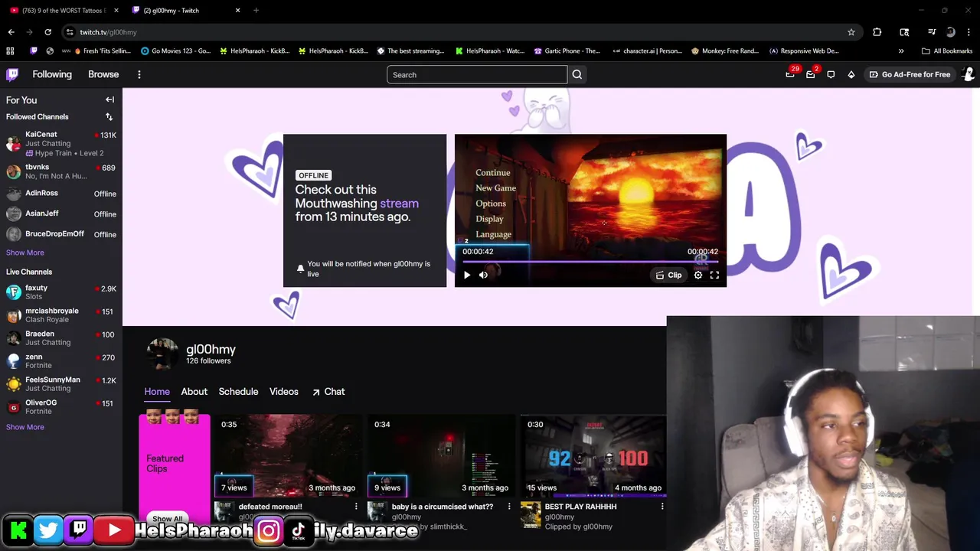Bookmark this page with the star icon
Viewport: 980px width, 551px height.
click(x=851, y=32)
